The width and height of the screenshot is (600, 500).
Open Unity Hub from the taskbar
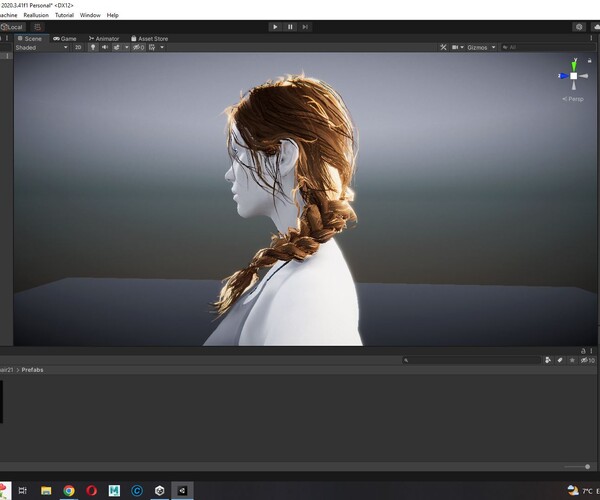(160, 490)
